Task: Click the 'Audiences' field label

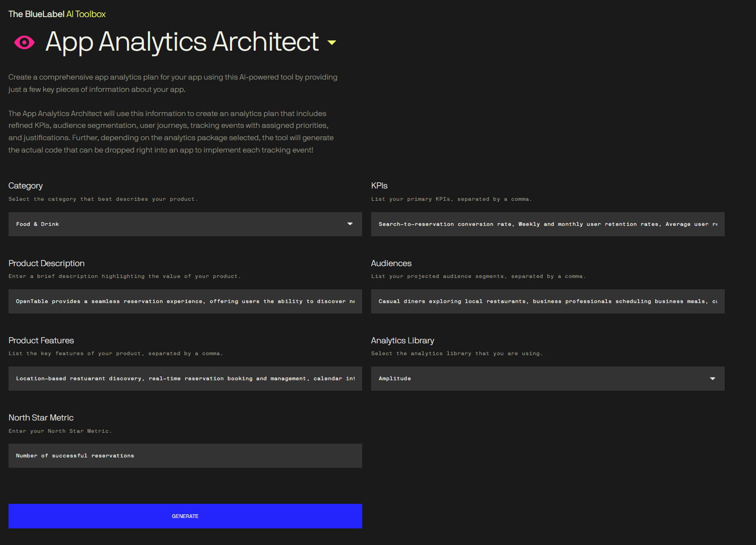Action: 391,263
